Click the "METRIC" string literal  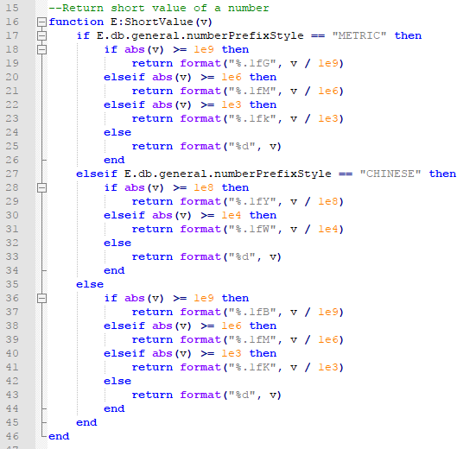pyautogui.click(x=359, y=35)
